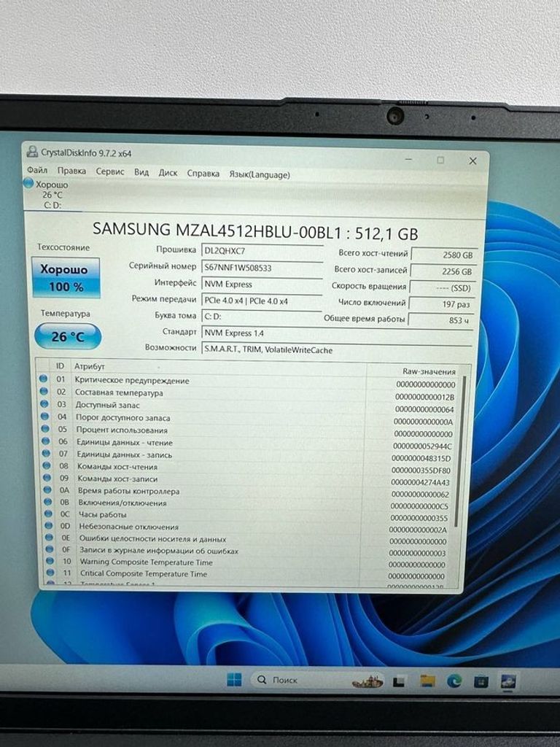Click the ID column header
Image resolution: width=560 pixels, height=747 pixels.
pyautogui.click(x=60, y=366)
